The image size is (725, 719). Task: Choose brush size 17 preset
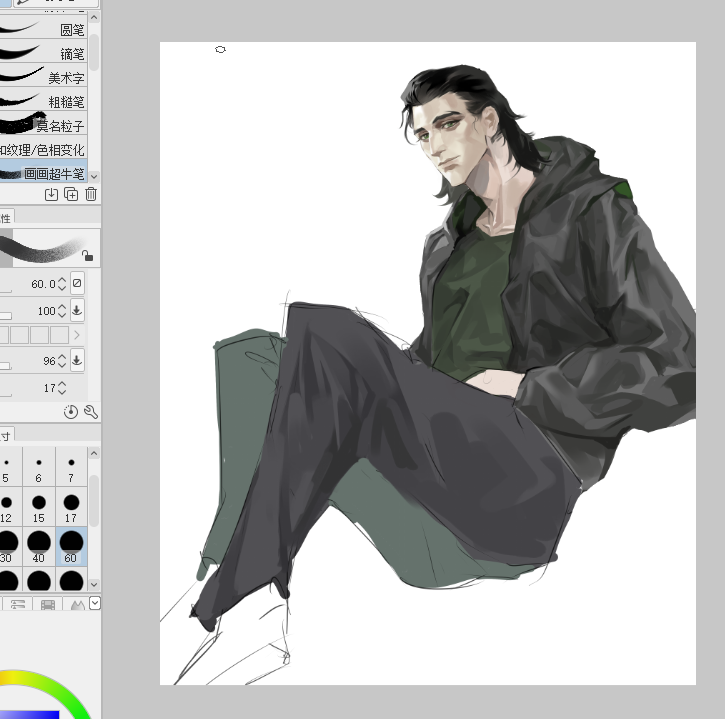71,507
